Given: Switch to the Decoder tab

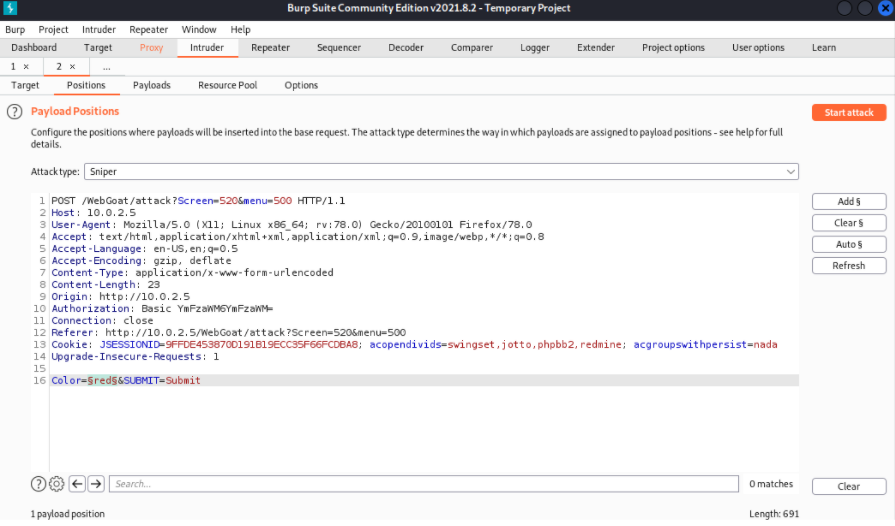Looking at the screenshot, I should click(x=406, y=48).
